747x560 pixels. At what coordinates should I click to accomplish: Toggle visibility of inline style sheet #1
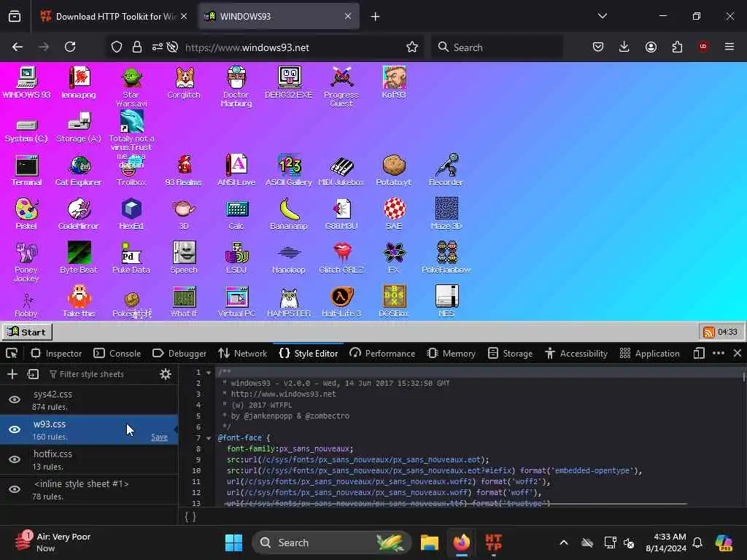[15, 489]
